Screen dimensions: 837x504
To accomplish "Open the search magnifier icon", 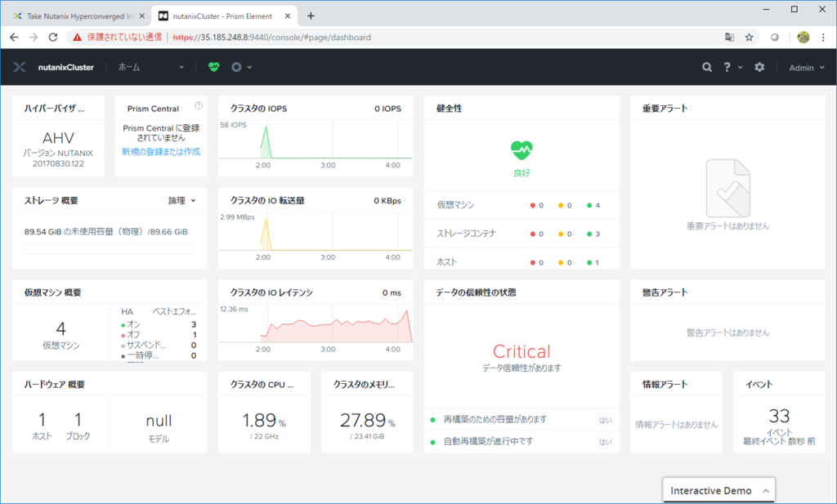I will 707,67.
